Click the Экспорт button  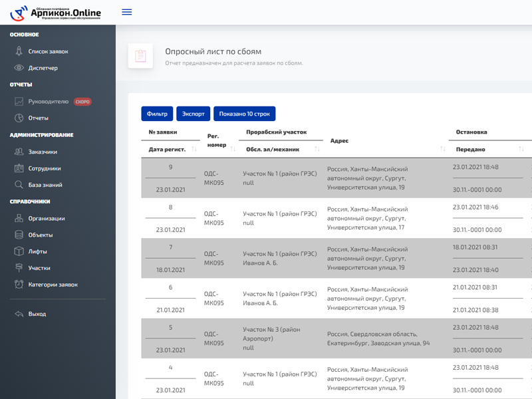194,114
